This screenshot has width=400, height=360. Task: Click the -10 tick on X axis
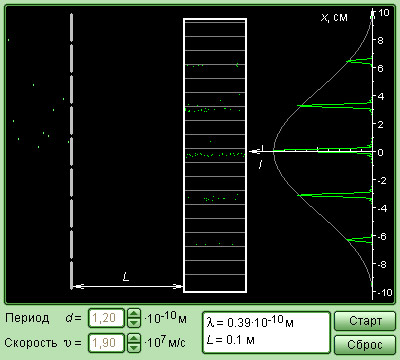coord(384,293)
